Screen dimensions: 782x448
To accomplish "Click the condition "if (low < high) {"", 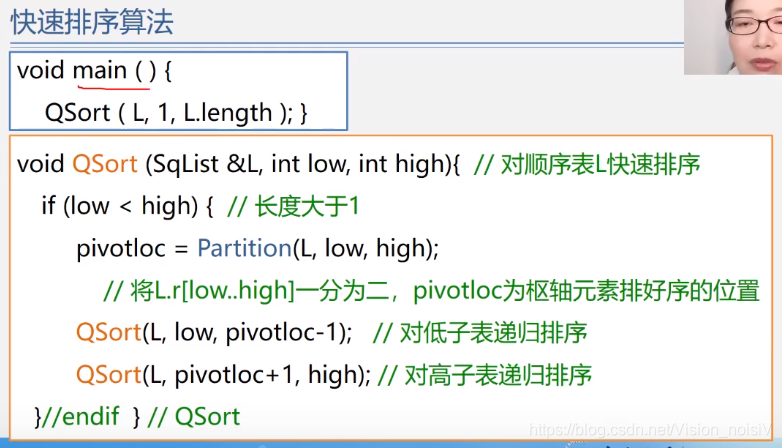I will click(128, 206).
